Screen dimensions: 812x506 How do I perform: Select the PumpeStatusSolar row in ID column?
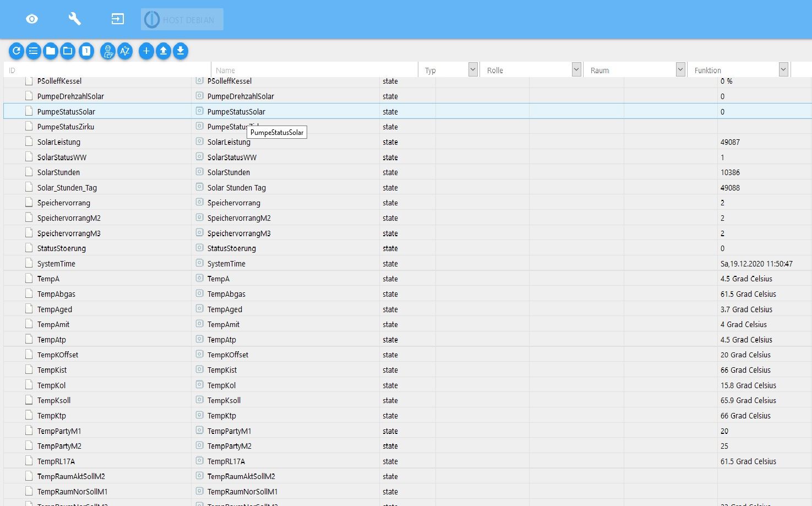[66, 112]
